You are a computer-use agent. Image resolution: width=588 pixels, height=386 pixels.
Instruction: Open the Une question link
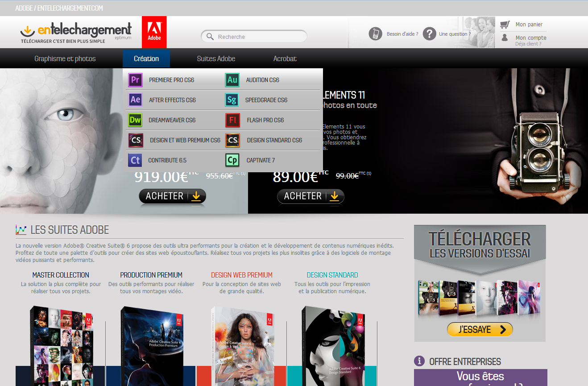(x=455, y=34)
